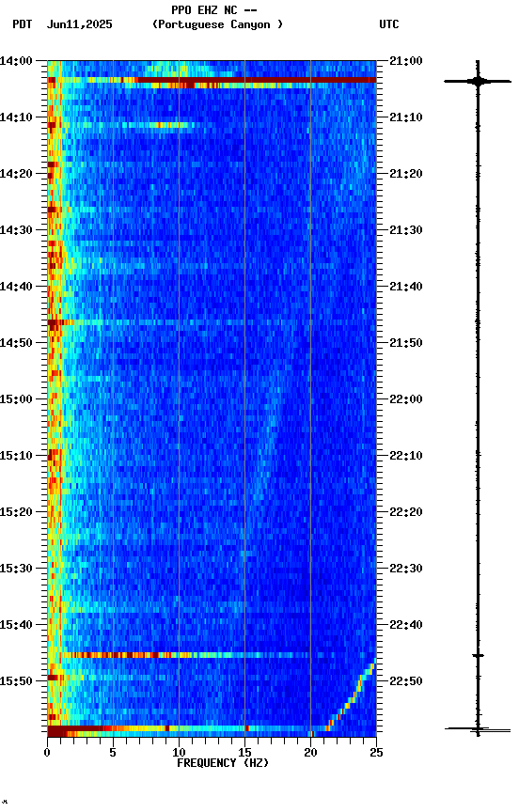Click the '22:30' UTC time label
Screen dimensions: 519x812
406,569
